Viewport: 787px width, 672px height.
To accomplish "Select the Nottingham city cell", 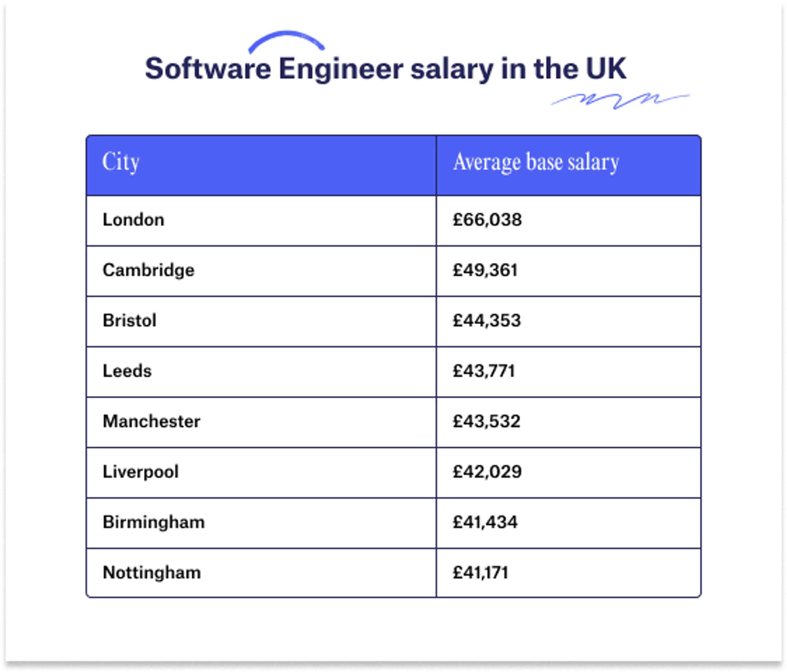I will (x=261, y=573).
